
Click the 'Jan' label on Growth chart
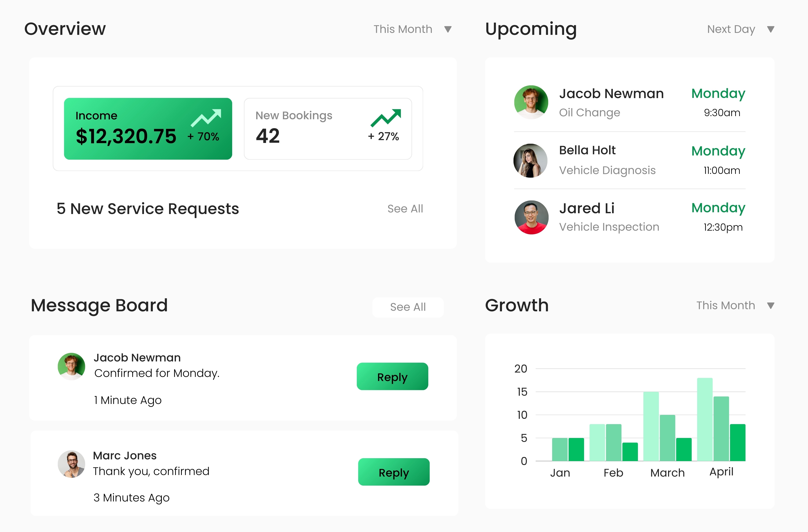pyautogui.click(x=560, y=473)
